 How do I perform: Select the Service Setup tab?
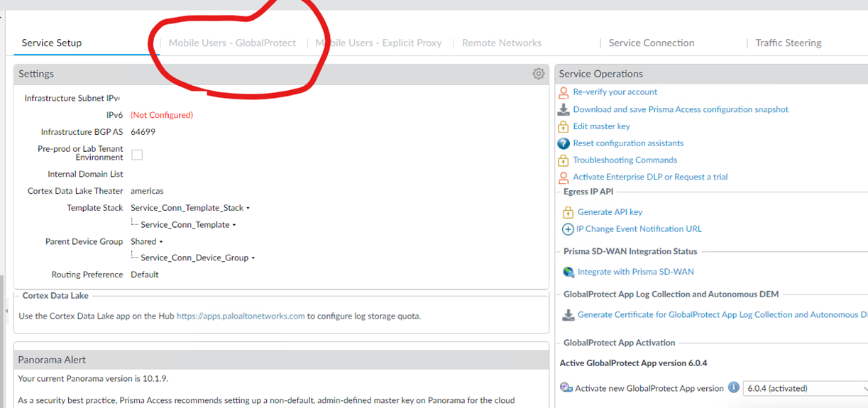pyautogui.click(x=52, y=43)
